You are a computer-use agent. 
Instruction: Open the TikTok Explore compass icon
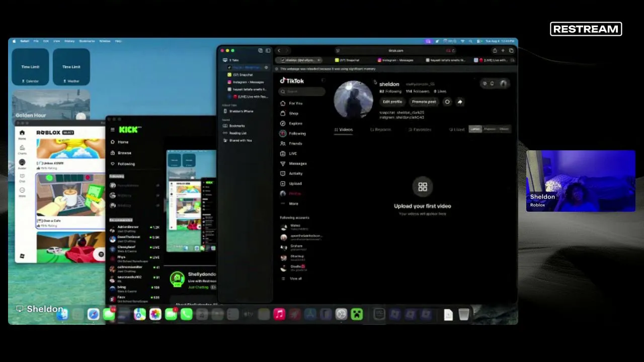coord(283,123)
